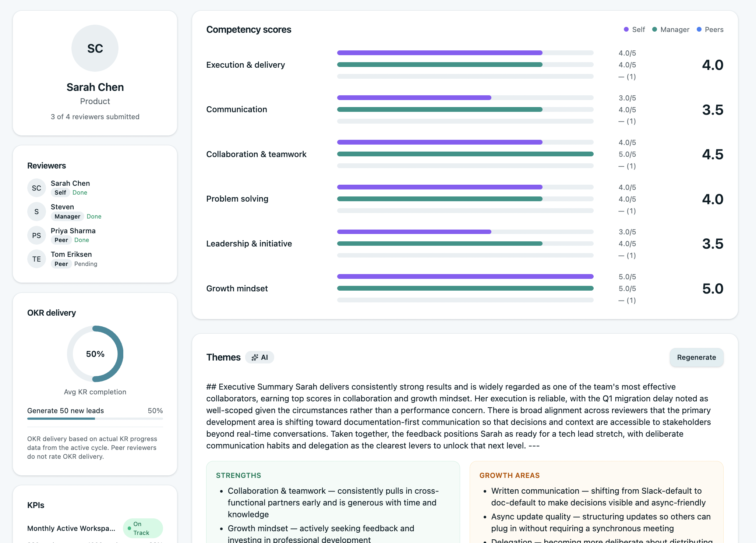756x543 pixels.
Task: Click the green Manager legend dot
Action: click(x=654, y=29)
